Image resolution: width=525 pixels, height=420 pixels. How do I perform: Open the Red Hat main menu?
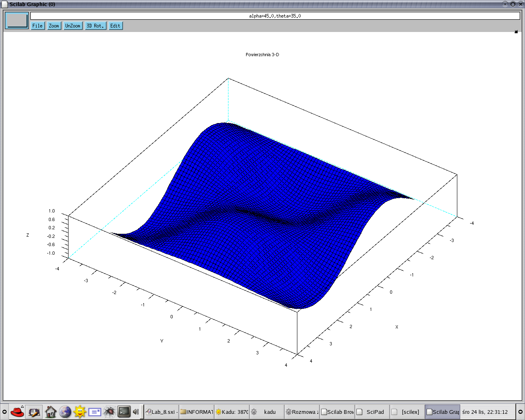(18, 411)
